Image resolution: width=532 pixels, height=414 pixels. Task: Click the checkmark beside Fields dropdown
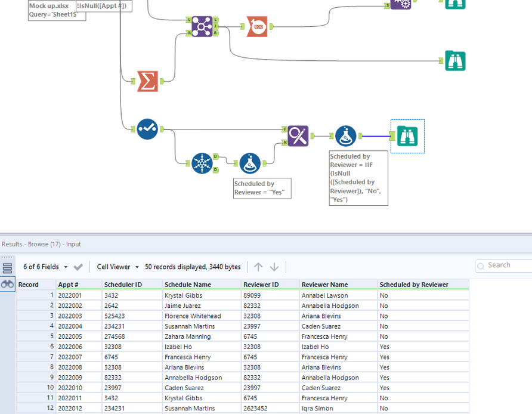78,267
